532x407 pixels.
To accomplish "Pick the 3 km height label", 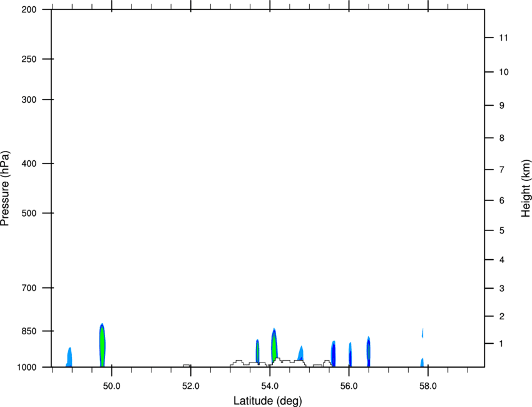I will coord(502,288).
